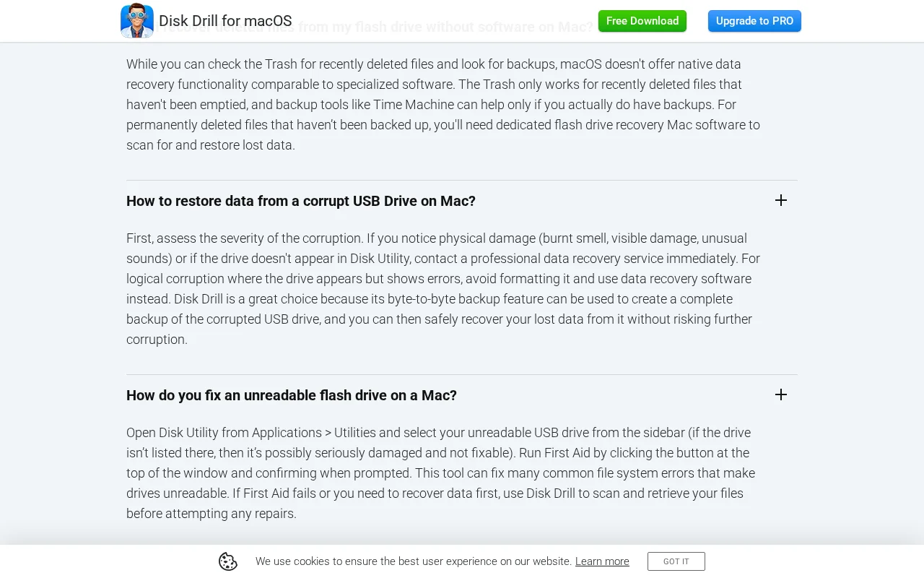Click the paragraph about Trash and recently deleted files

coord(443,105)
